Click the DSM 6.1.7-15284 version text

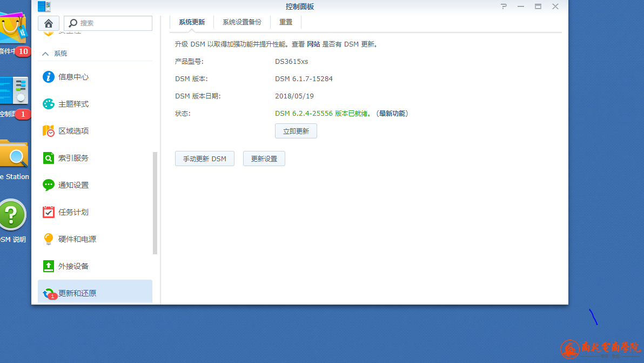[304, 79]
